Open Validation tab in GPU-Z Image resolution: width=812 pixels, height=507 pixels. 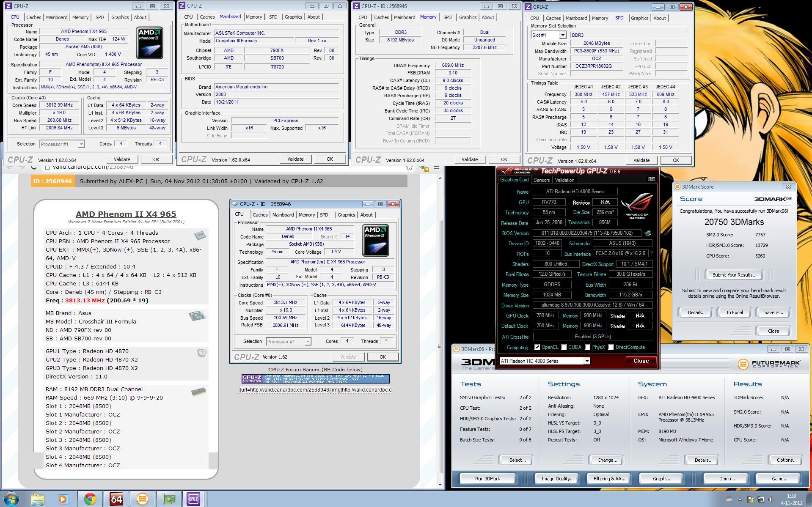[x=564, y=180]
